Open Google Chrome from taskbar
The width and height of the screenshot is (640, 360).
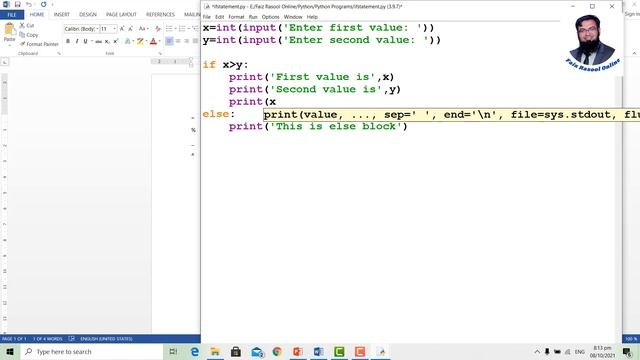click(x=277, y=351)
